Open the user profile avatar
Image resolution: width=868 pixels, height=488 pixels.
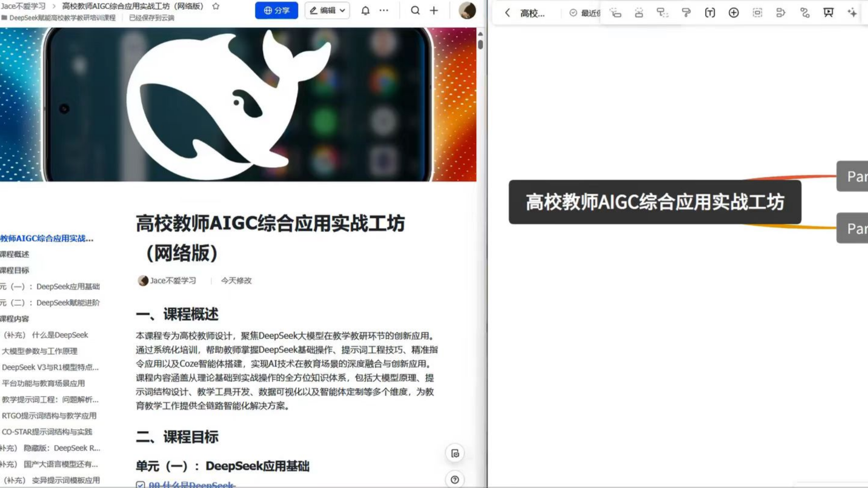(467, 10)
